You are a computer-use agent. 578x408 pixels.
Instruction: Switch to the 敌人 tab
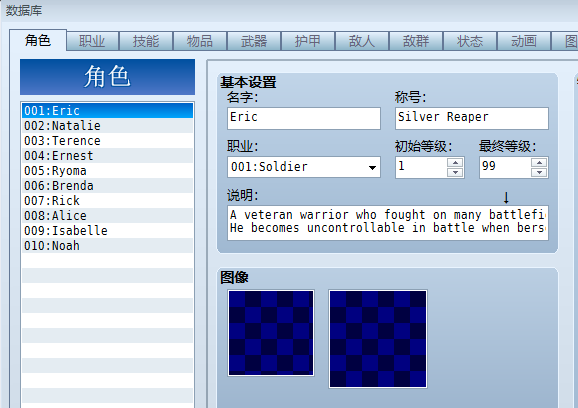tap(362, 41)
